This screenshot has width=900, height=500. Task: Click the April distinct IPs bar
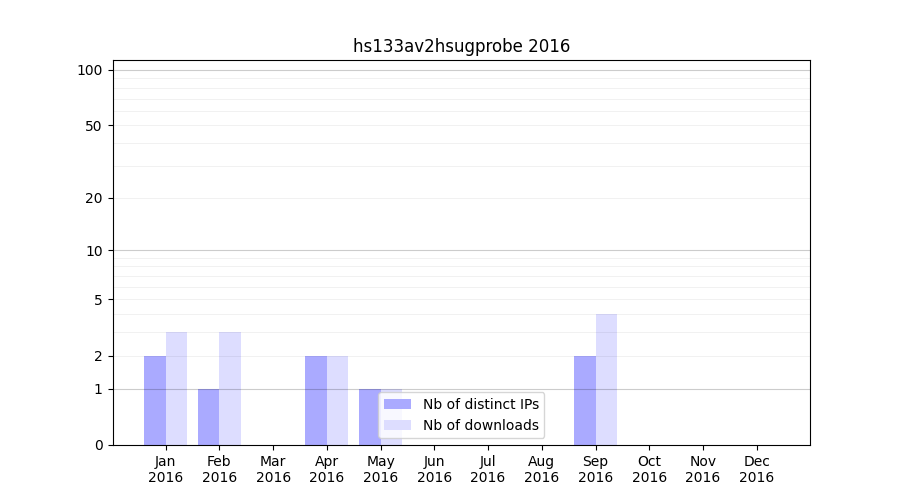click(316, 400)
